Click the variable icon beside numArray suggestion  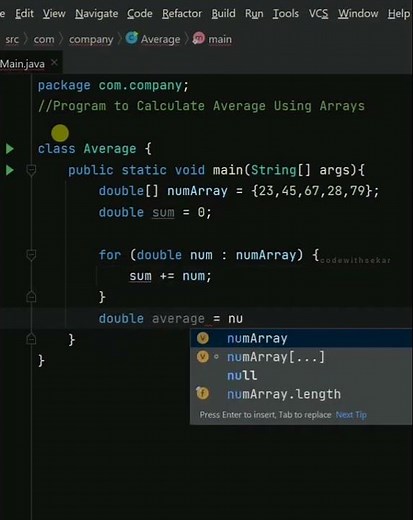[x=203, y=338]
